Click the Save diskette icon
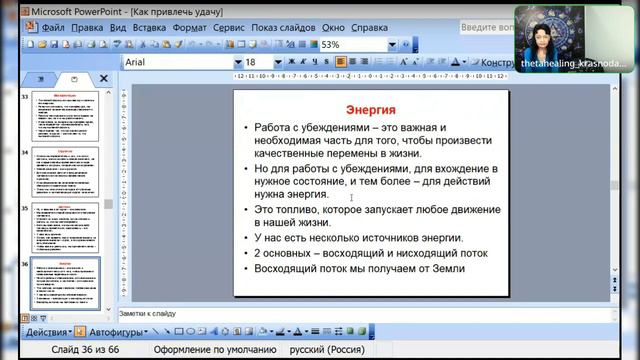This screenshot has width=640, height=360. [54, 44]
